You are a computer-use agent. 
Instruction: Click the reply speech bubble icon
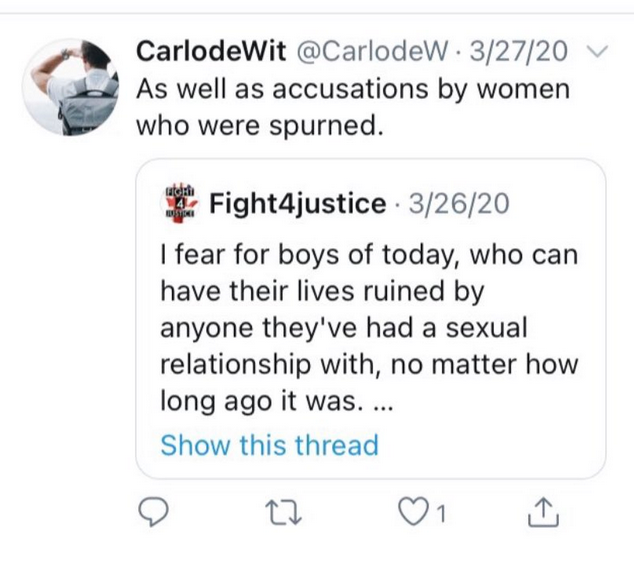tap(153, 513)
